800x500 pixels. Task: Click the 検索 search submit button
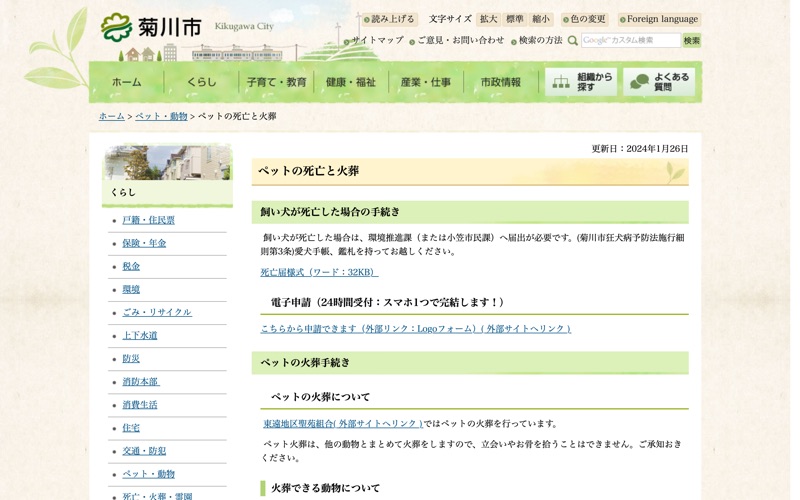tap(692, 40)
